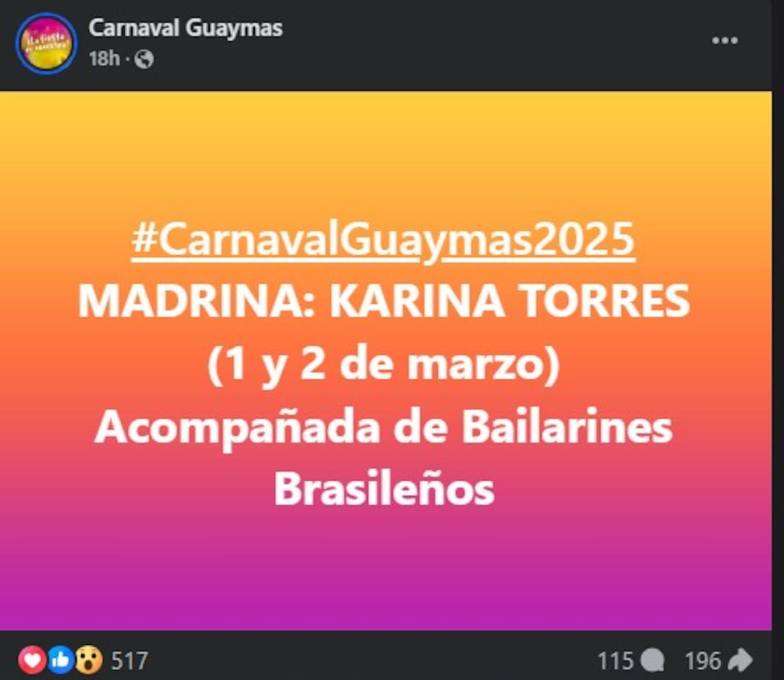
Task: View the 517 reactions count
Action: [129, 660]
